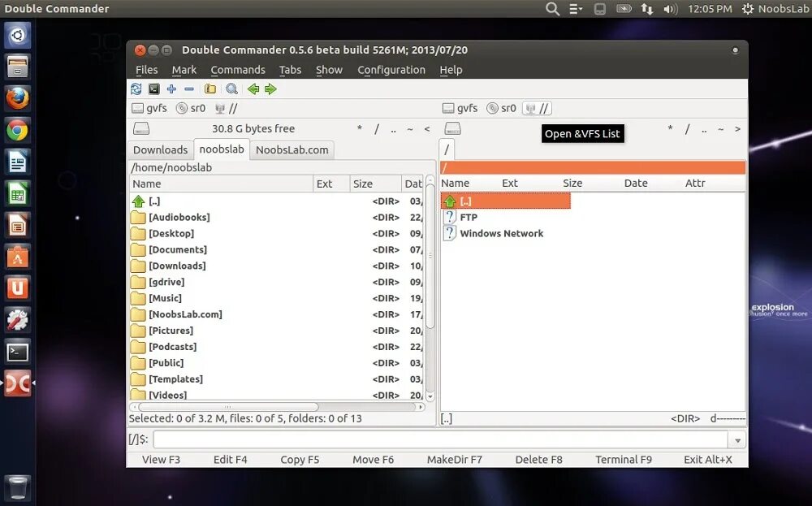Viewport: 812px width, 506px height.
Task: Open the Mark menu
Action: pos(184,70)
